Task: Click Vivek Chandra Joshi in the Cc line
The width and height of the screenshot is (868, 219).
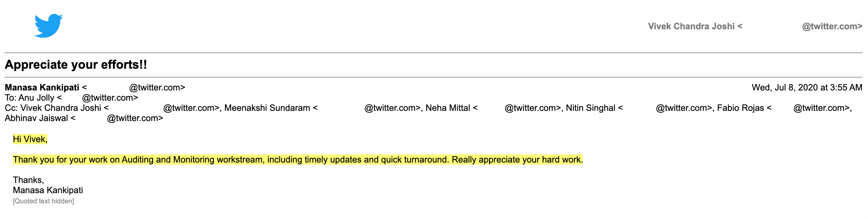Action: (61, 108)
